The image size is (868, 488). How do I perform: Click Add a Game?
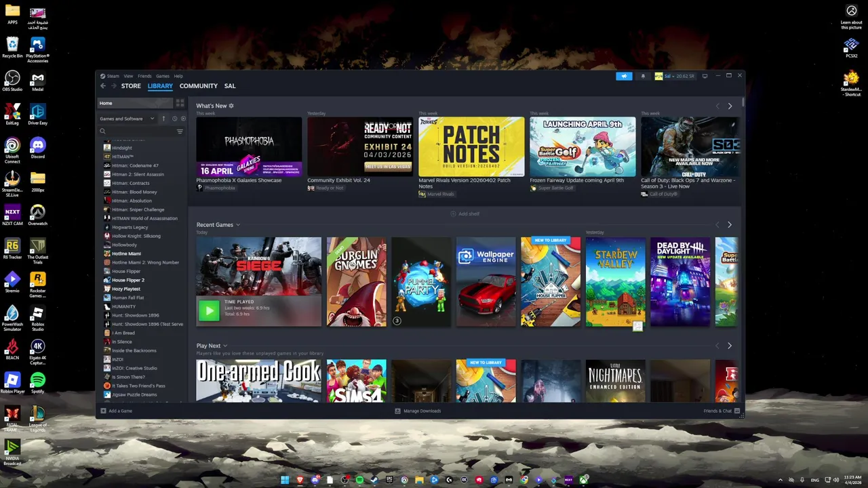coord(116,411)
